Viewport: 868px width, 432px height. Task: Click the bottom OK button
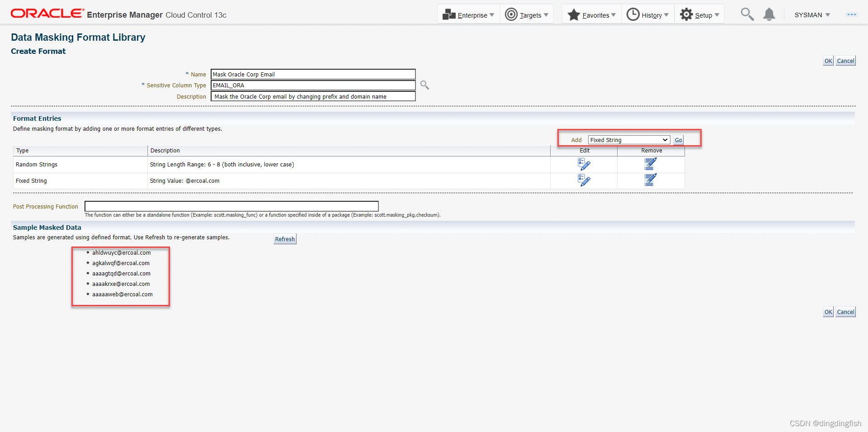coord(828,312)
